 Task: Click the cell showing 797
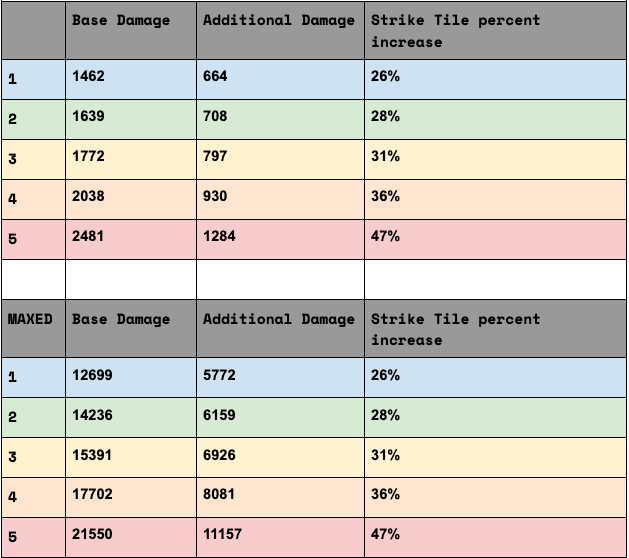pyautogui.click(x=280, y=159)
